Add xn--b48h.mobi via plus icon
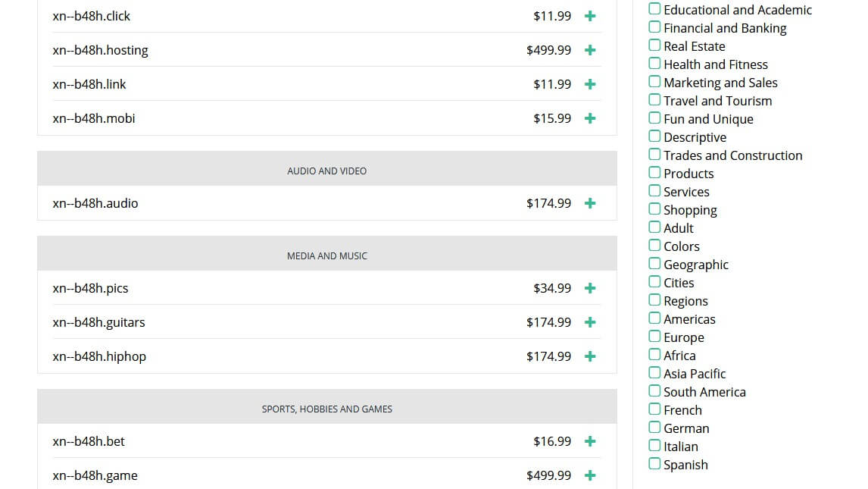The height and width of the screenshot is (489, 868). coord(590,118)
